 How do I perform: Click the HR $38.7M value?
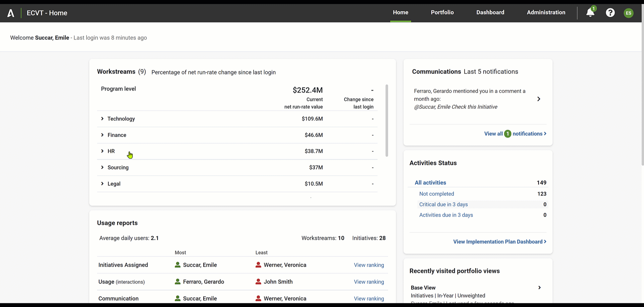click(x=314, y=151)
